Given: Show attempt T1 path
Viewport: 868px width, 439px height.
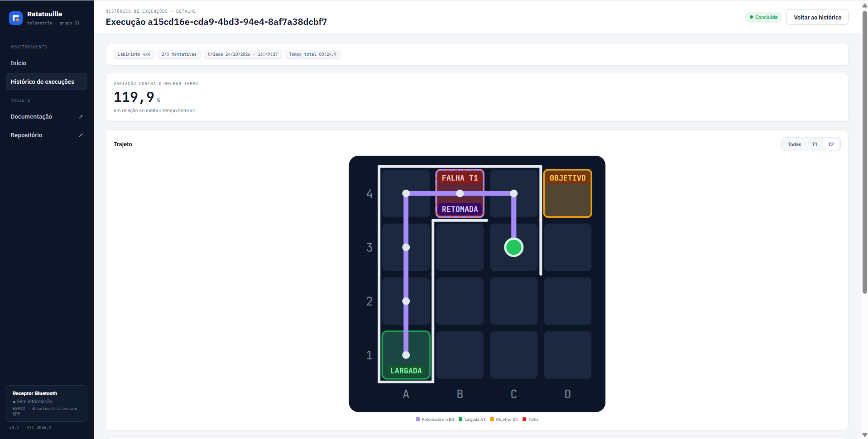Looking at the screenshot, I should pyautogui.click(x=815, y=144).
